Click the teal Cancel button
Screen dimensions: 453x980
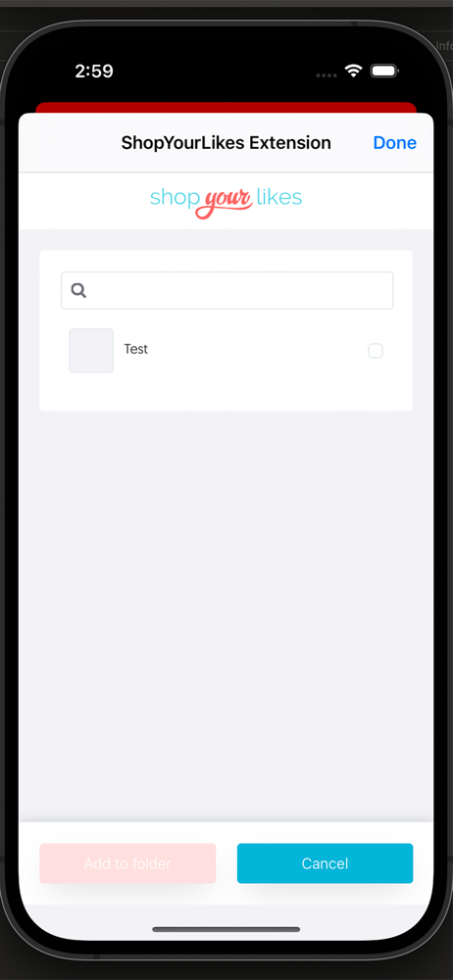coord(325,863)
